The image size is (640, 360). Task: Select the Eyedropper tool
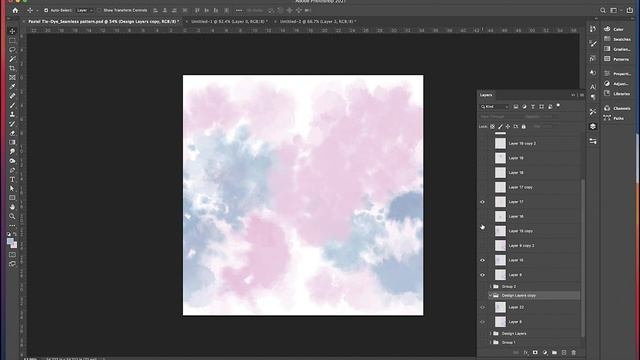pyautogui.click(x=12, y=87)
